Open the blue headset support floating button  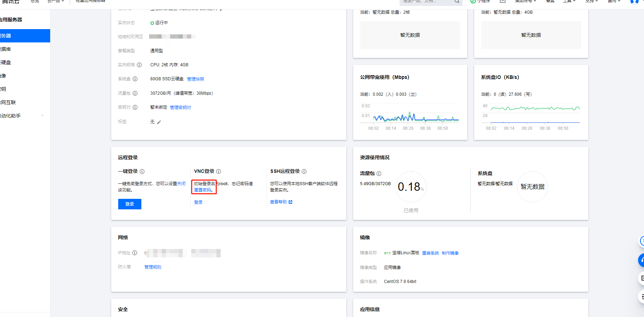(642, 260)
